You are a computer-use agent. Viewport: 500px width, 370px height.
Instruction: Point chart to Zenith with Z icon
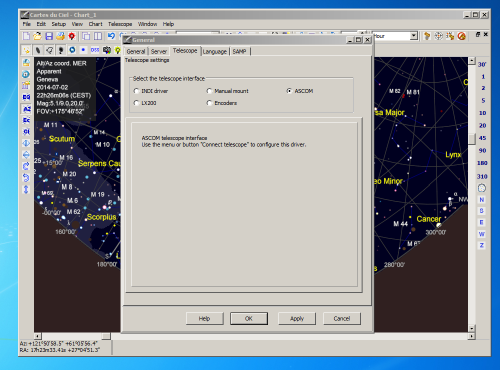pos(482,245)
